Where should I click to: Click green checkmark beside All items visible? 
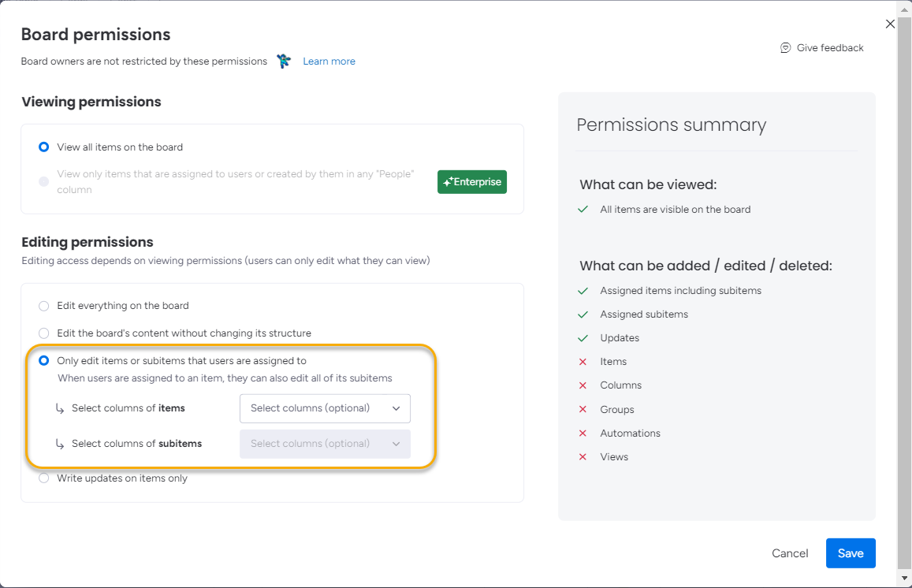pos(583,210)
